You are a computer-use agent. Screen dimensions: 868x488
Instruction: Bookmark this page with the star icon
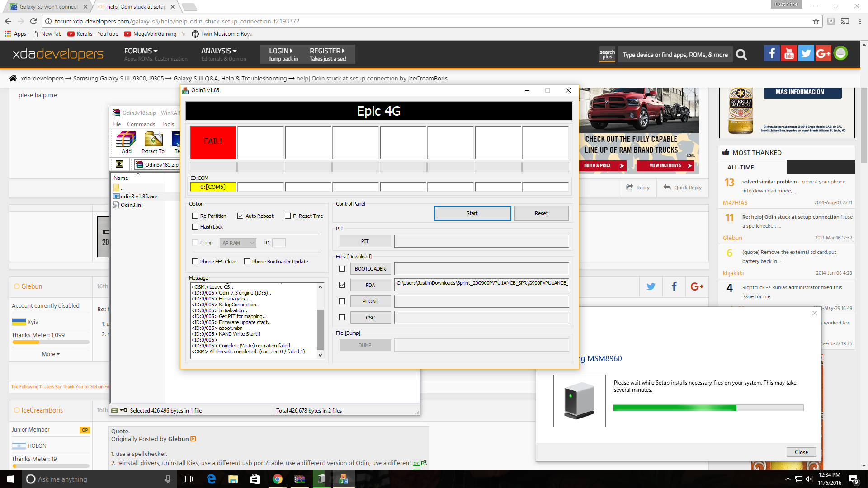click(816, 21)
